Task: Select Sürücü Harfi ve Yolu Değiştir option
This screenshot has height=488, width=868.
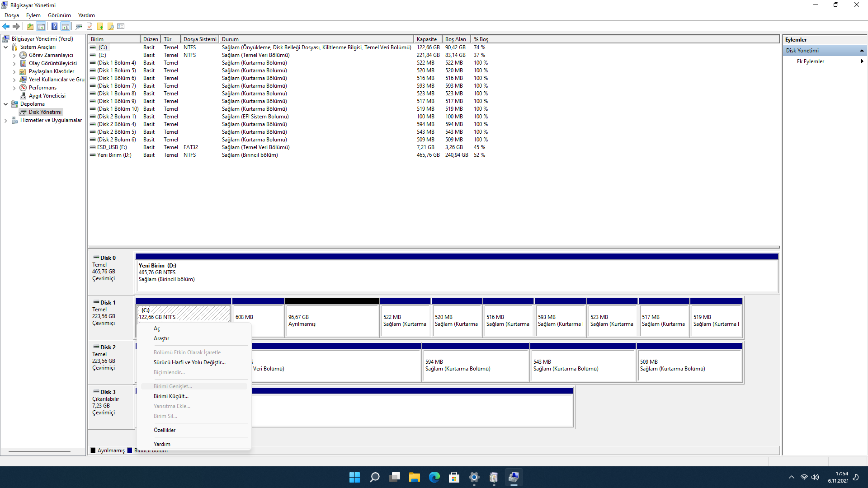Action: [x=189, y=362]
